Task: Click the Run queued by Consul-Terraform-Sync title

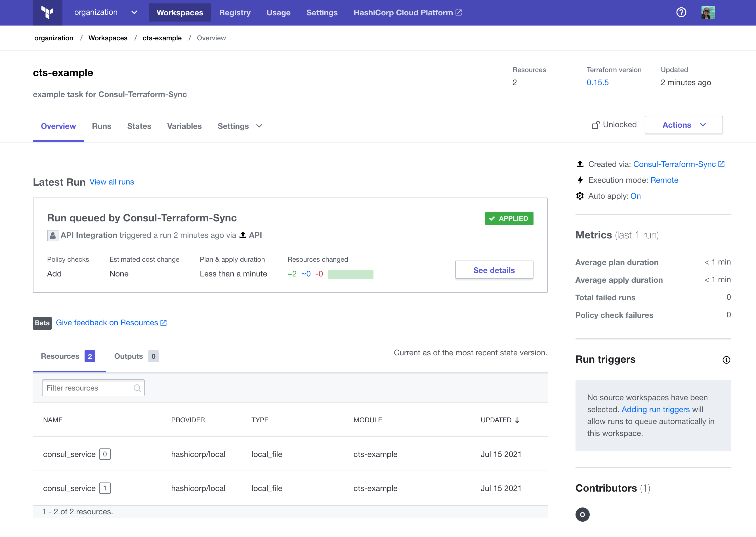Action: pyautogui.click(x=142, y=218)
